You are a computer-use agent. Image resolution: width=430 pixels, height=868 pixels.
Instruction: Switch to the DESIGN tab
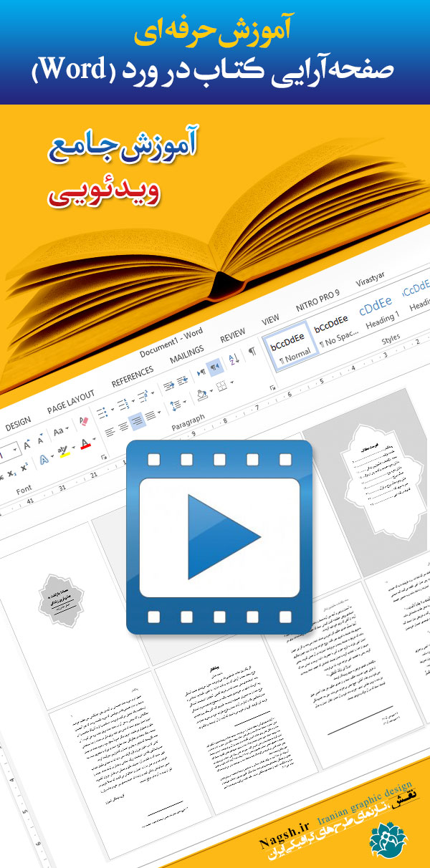coord(18,425)
